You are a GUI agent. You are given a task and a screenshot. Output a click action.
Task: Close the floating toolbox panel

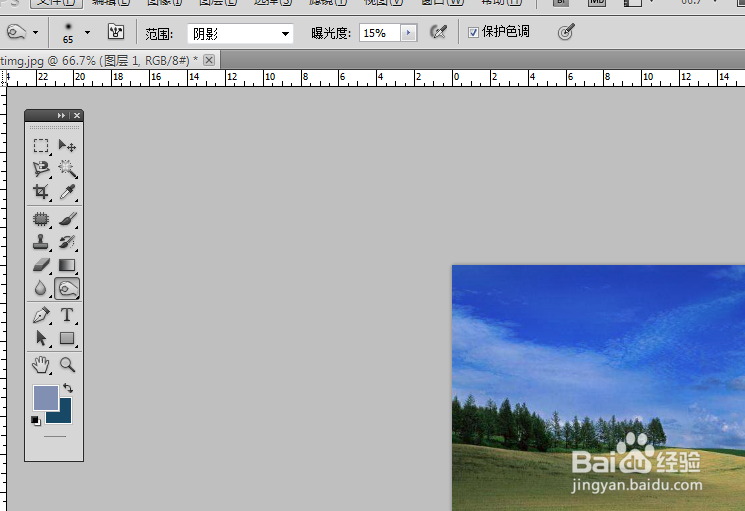coord(77,115)
